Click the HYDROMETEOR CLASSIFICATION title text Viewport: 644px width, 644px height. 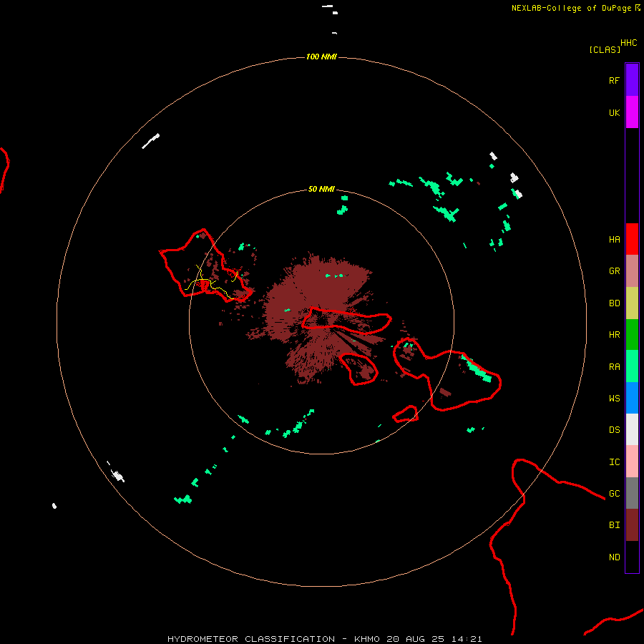point(251,639)
